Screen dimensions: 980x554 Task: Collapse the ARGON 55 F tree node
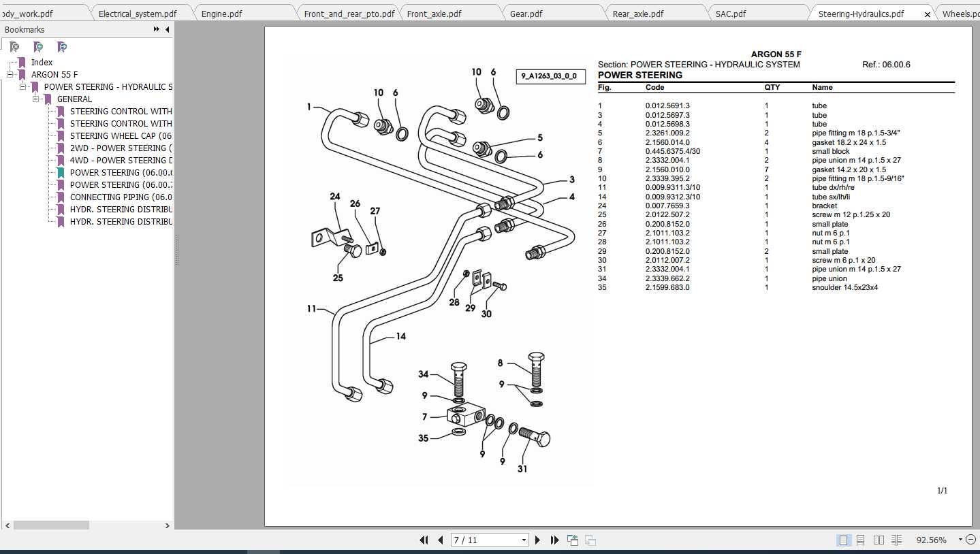point(9,74)
